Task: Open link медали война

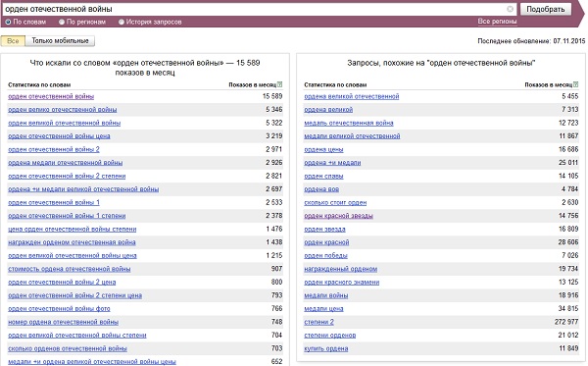Action: tap(326, 295)
